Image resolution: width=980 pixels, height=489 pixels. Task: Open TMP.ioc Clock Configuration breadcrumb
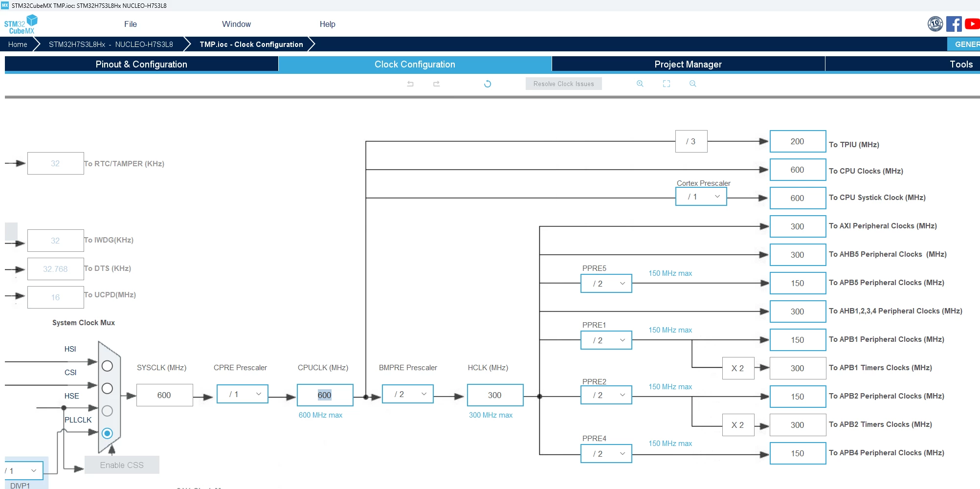click(x=251, y=44)
